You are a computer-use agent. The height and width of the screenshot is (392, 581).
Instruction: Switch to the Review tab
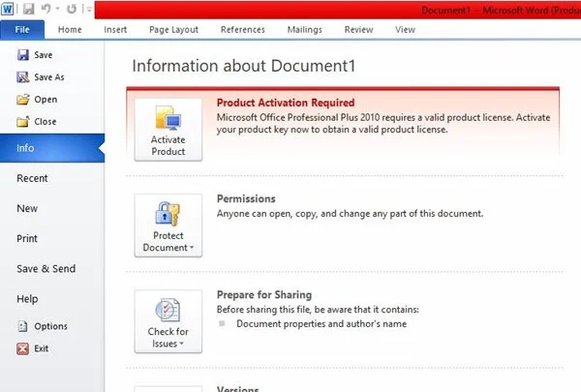point(358,30)
